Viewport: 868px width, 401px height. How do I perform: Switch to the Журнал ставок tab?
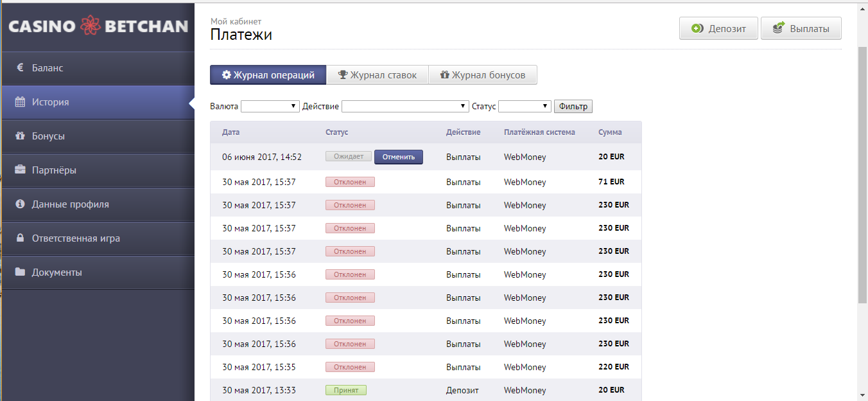point(378,75)
